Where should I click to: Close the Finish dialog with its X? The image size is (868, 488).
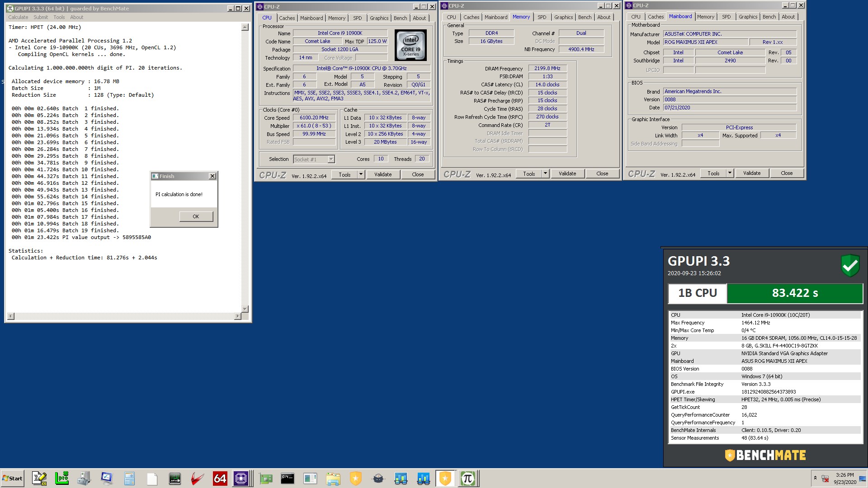tap(212, 176)
